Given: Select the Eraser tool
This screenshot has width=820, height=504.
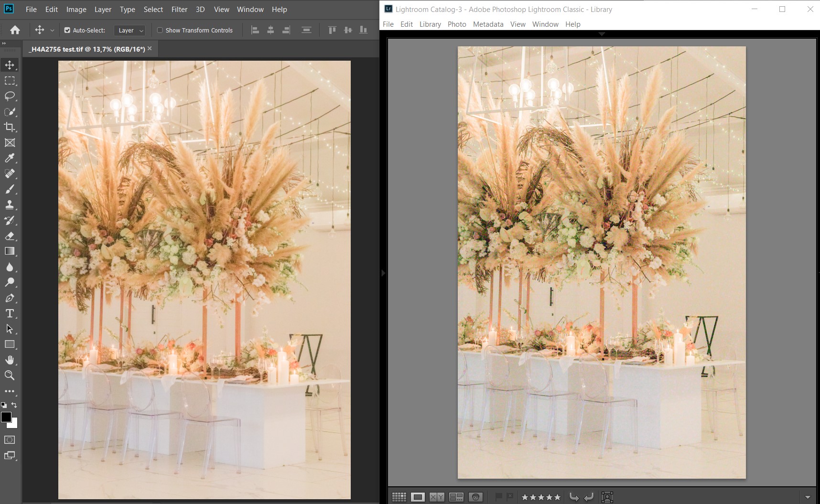Looking at the screenshot, I should click(x=10, y=236).
